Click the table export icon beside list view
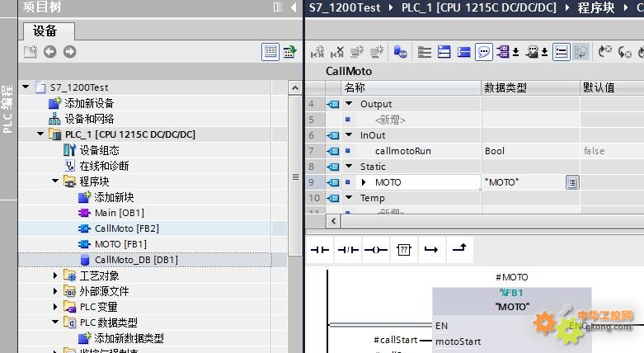 [x=290, y=52]
